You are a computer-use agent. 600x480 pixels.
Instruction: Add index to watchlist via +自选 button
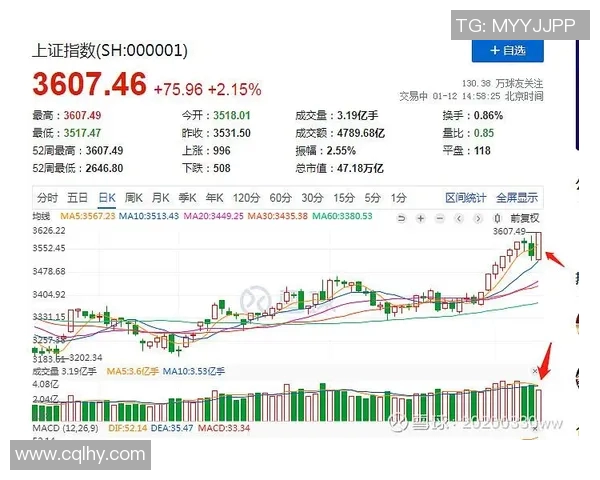click(x=507, y=50)
